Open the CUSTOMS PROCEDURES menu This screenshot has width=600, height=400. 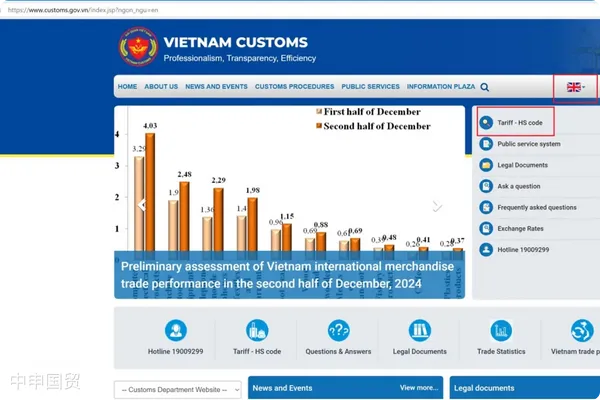click(x=294, y=87)
